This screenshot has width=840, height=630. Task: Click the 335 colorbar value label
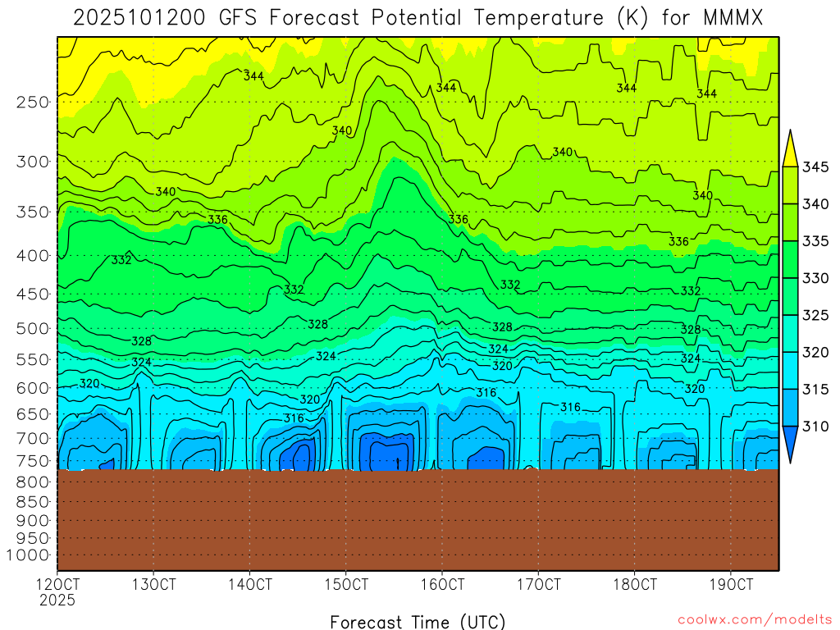[x=815, y=241]
